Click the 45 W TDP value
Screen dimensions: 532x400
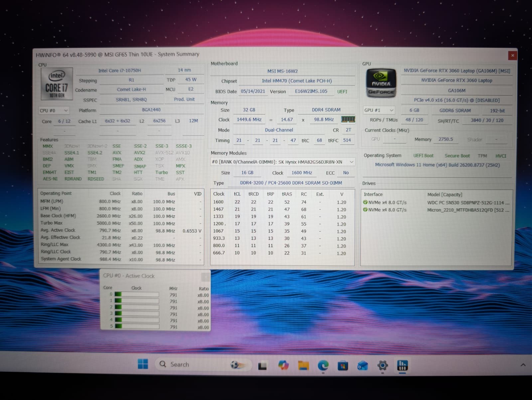191,80
